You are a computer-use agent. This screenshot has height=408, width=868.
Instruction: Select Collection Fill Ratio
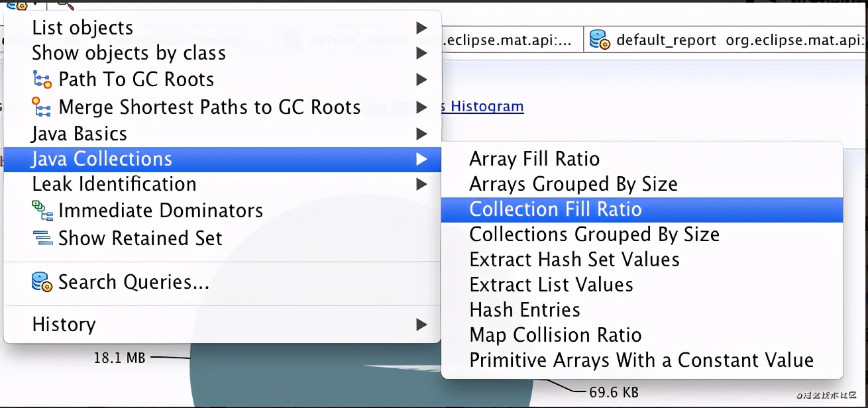click(x=555, y=209)
